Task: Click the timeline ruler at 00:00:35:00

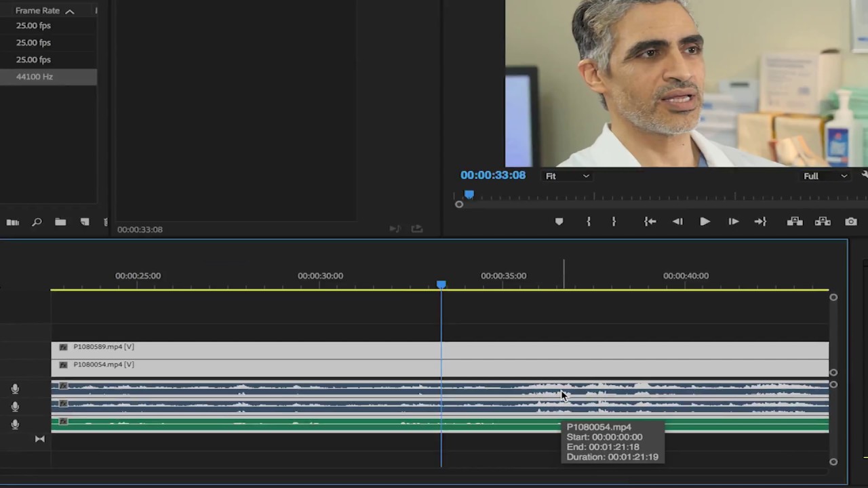Action: (x=503, y=276)
